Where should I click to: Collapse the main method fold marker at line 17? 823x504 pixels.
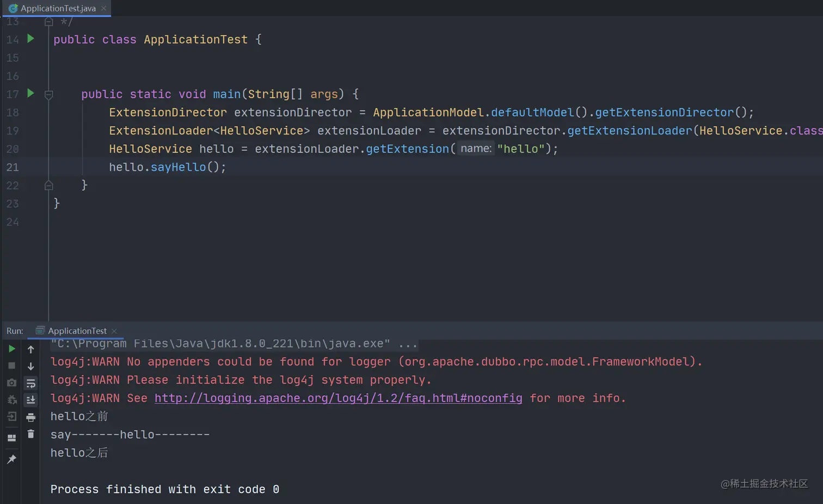48,95
